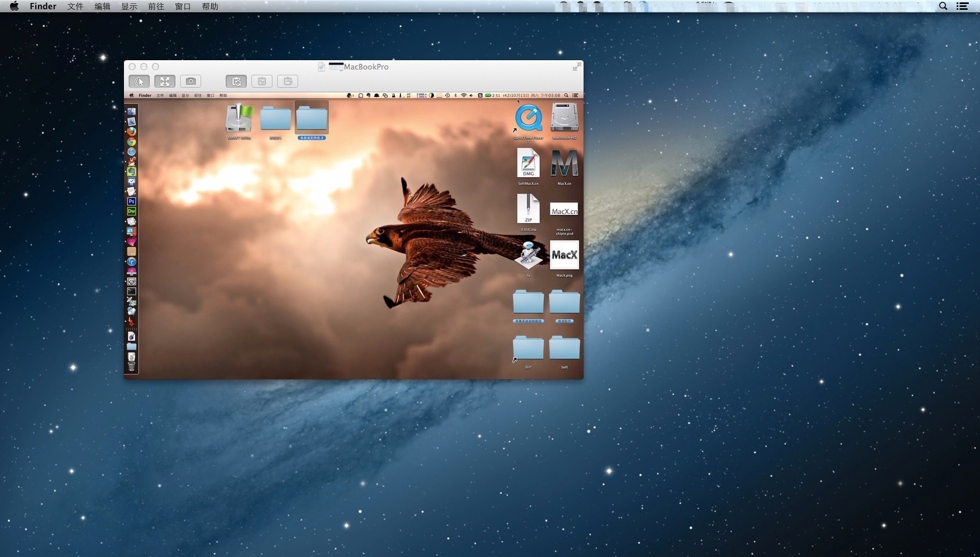This screenshot has height=557, width=980.
Task: Open the Apple menu in the local menu bar
Action: coord(14,6)
